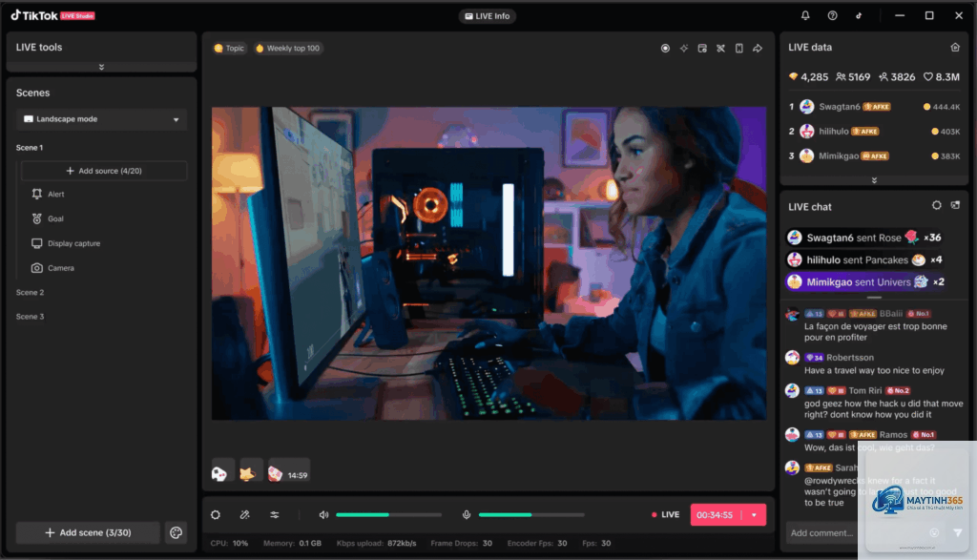This screenshot has height=560, width=977.
Task: Click the Mimikgao sent Univers banner
Action: (866, 282)
